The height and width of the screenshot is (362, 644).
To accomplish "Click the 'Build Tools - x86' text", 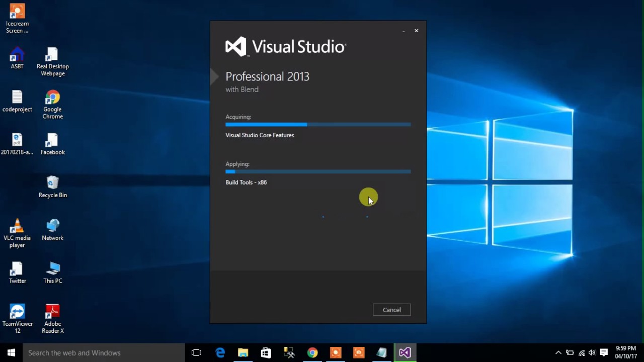I will 246,183.
